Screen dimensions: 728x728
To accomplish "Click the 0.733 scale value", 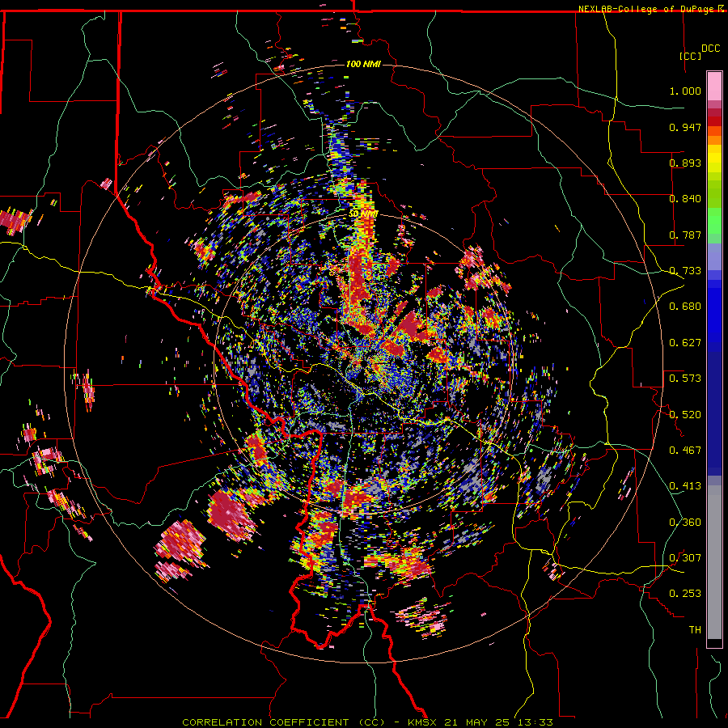I will (x=685, y=271).
